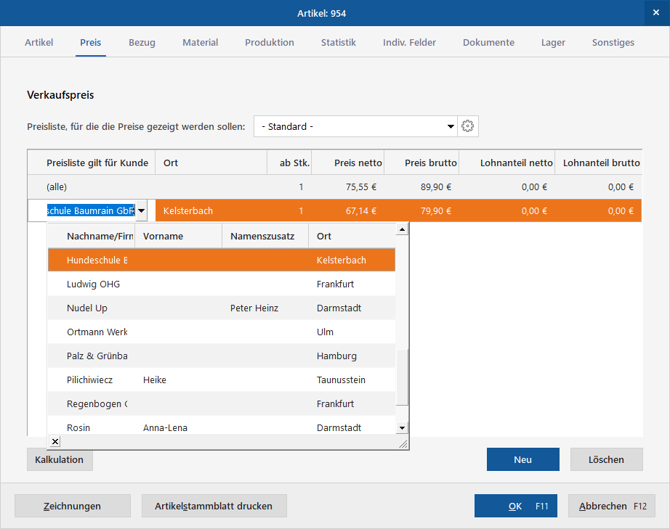Click the 75,55 € net price cell
The height and width of the screenshot is (529, 670).
(x=361, y=187)
